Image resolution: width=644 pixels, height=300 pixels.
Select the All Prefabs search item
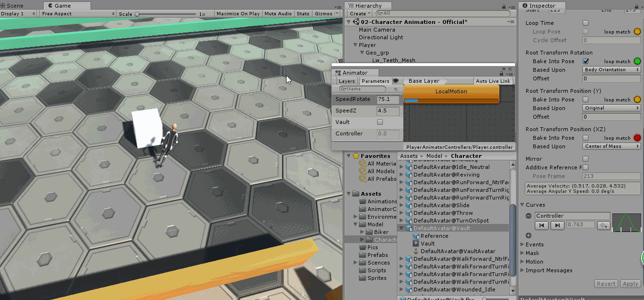[x=378, y=179]
